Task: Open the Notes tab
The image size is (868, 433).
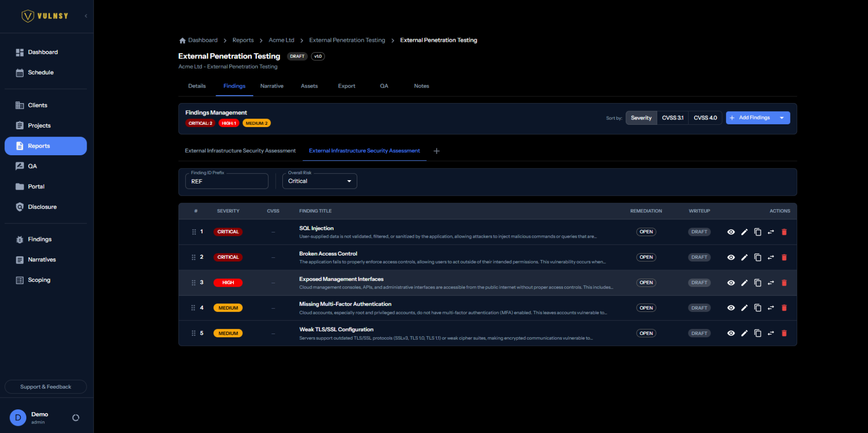Action: click(x=421, y=86)
